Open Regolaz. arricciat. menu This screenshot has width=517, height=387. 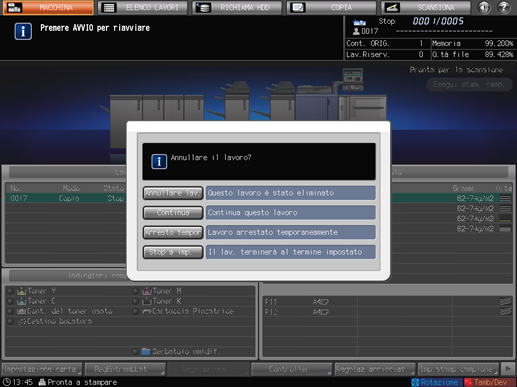(x=375, y=369)
